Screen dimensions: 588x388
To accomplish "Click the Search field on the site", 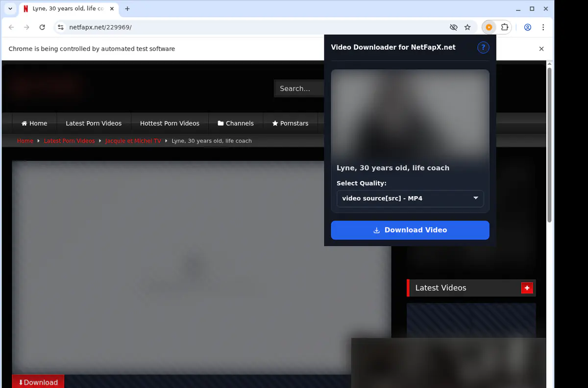I will click(x=299, y=89).
